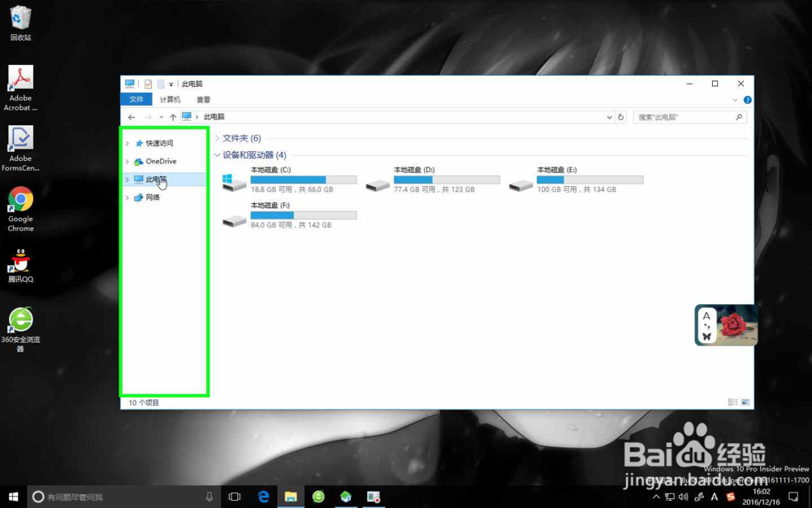Screen dimensions: 812x508
Task: Open the 计算机 ribbon tab
Action: pos(170,99)
